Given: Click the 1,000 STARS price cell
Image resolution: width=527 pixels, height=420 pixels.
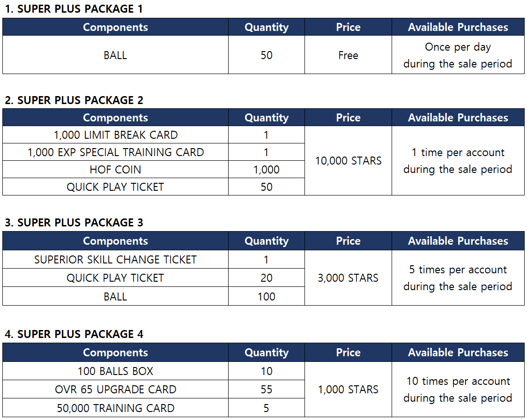Looking at the screenshot, I should click(348, 390).
